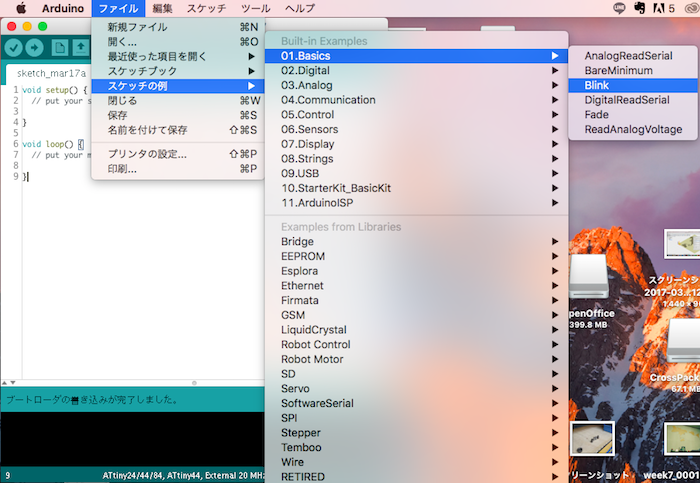This screenshot has width=700, height=483.
Task: Click the Creative Cloud menu bar icon
Action: 692,8
